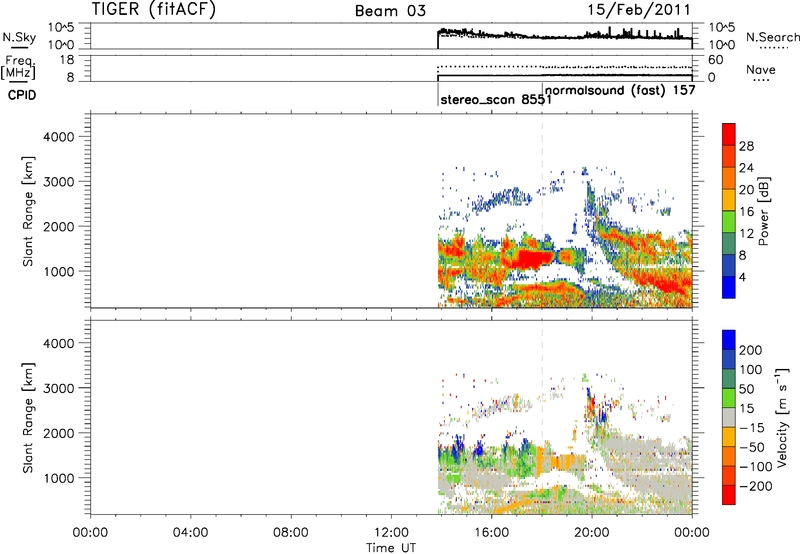Viewport: 800px width, 554px height.
Task: Select the 20:00 time tick label
Action: coord(591,533)
